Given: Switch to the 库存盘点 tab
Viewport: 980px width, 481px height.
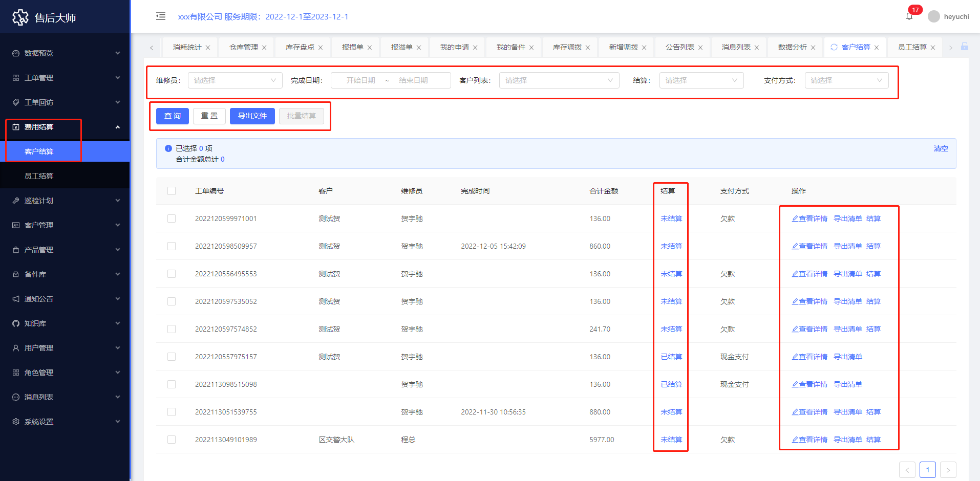Looking at the screenshot, I should 300,47.
